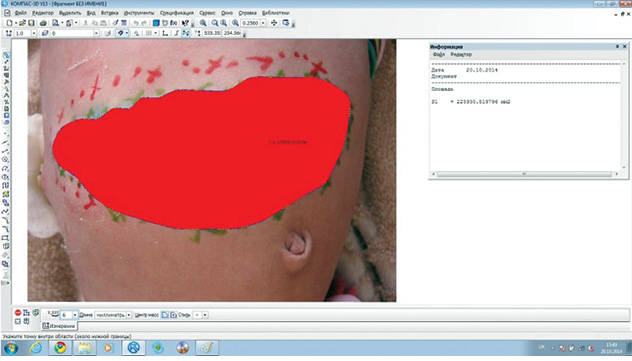Click the Help cursor question-mark icon
The width and height of the screenshot is (632, 361).
tap(185, 23)
